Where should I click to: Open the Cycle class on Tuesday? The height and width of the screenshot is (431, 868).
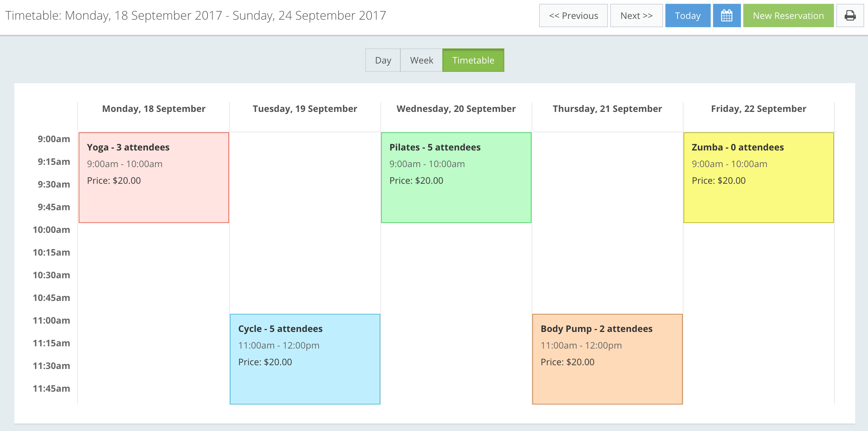[305, 357]
